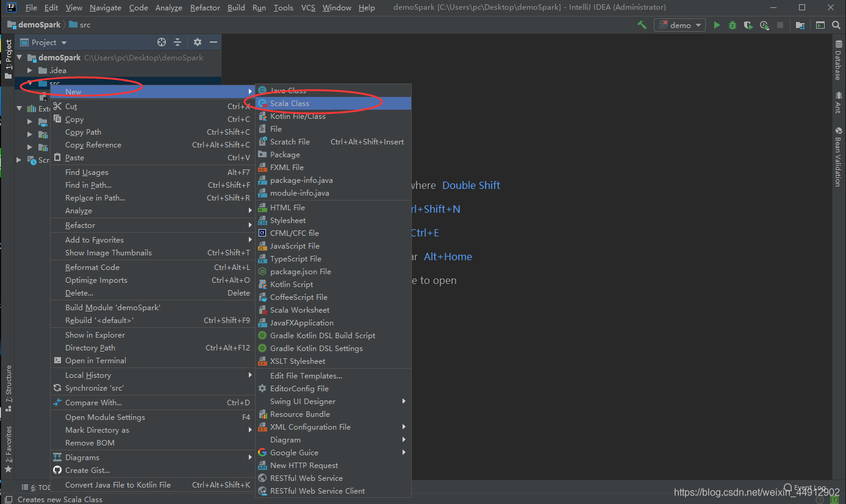This screenshot has height=504, width=846.
Task: Open the Project view selector dropdown
Action: click(x=43, y=42)
